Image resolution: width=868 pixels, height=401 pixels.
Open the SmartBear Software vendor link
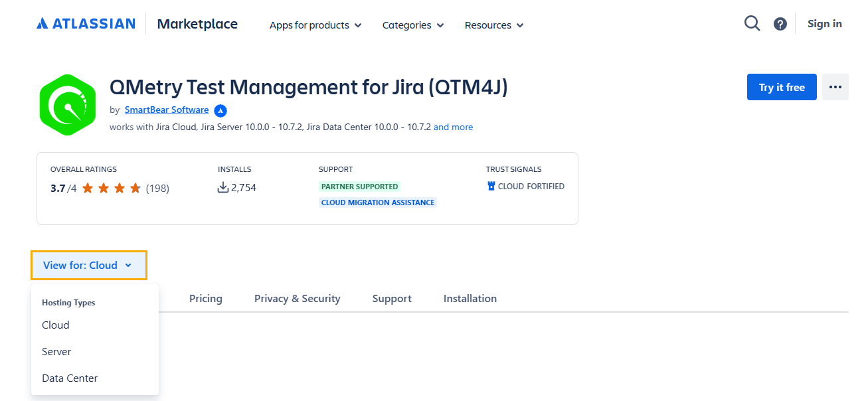coord(167,110)
